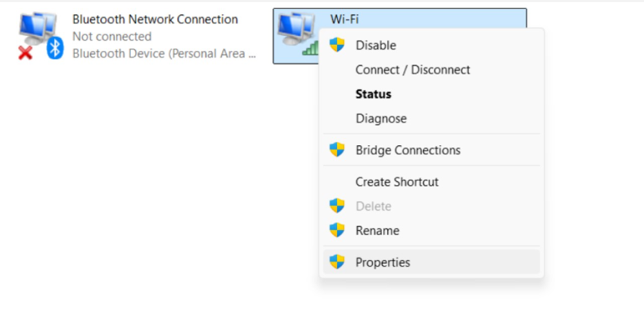This screenshot has width=644, height=314.
Task: Click the shield icon beside Disable
Action: click(x=336, y=45)
